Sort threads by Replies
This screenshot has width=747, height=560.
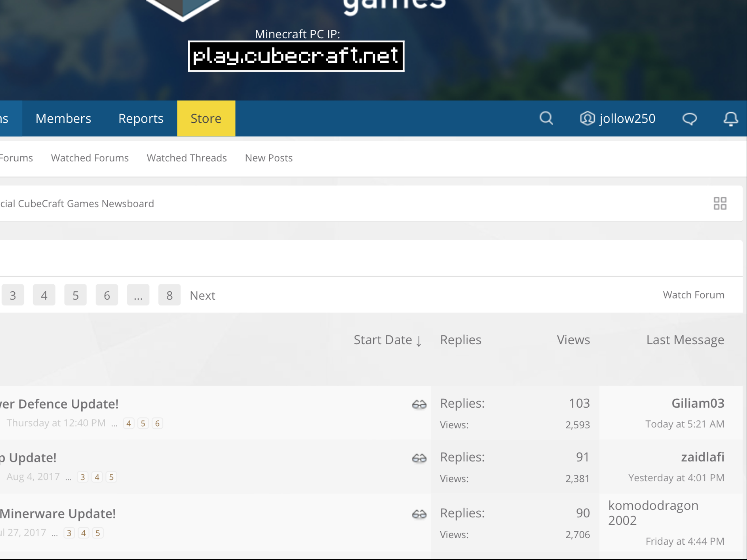coord(461,340)
